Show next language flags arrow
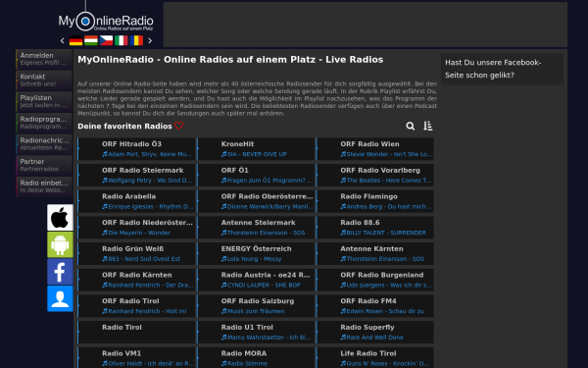Image resolution: width=588 pixels, height=368 pixels. (x=150, y=40)
